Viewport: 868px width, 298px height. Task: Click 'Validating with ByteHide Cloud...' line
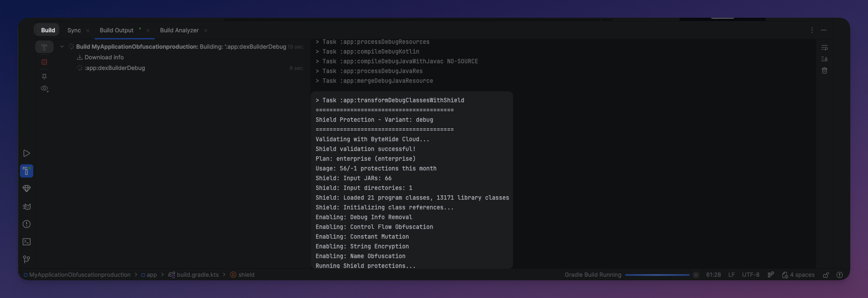point(372,139)
